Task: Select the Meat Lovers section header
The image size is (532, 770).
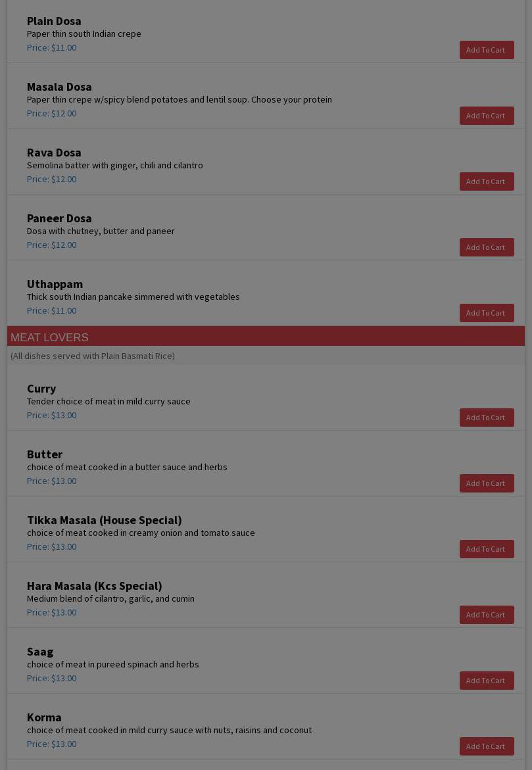Action: pos(49,337)
